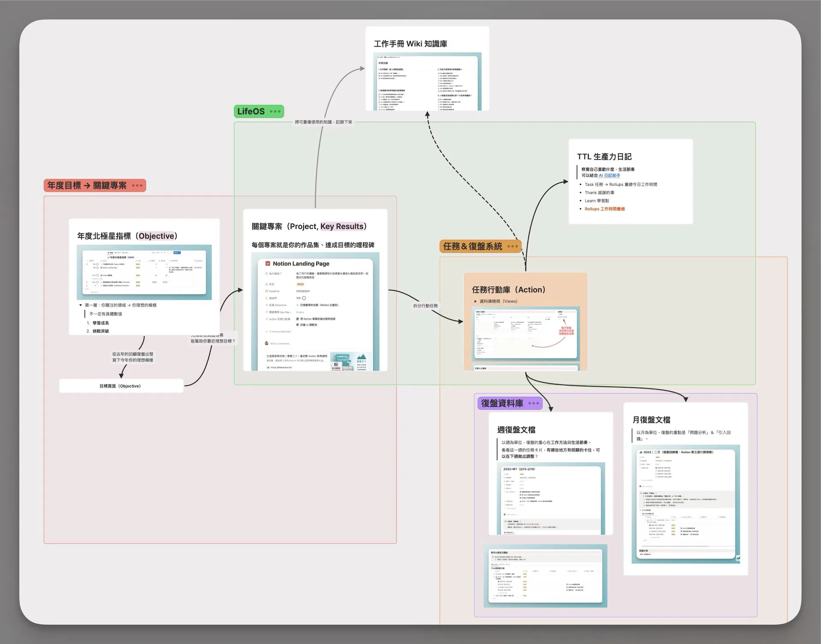This screenshot has width=821, height=644.
Task: Open the 復盤資料庫 section options dots
Action: point(534,403)
